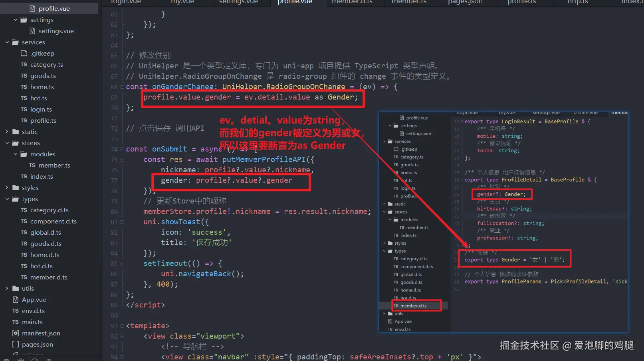The width and height of the screenshot is (644, 361).
Task: Click the TS icon beside home.d.ts
Action: [x=24, y=255]
